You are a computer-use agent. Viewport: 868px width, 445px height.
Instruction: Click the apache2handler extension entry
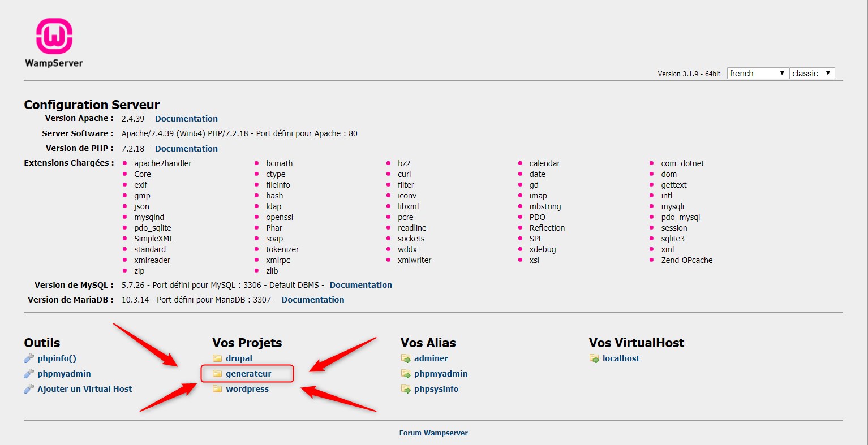click(163, 163)
